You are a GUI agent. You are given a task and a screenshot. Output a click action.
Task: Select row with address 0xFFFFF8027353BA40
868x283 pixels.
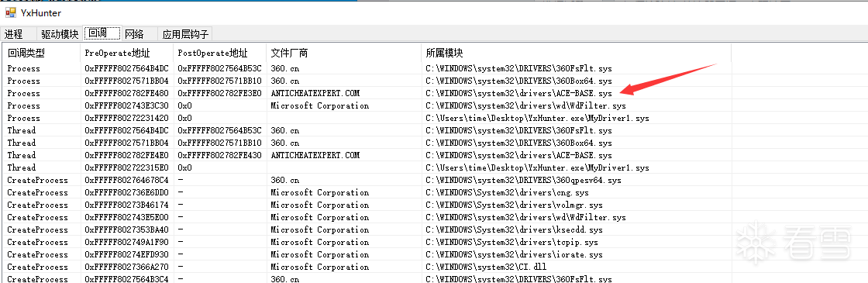coord(367,230)
